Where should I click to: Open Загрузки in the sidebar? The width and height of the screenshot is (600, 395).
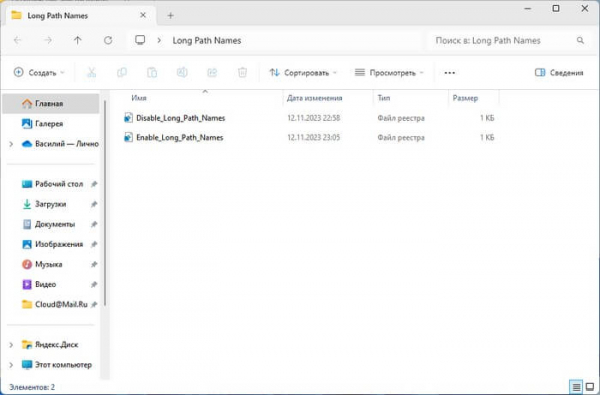[x=51, y=204]
